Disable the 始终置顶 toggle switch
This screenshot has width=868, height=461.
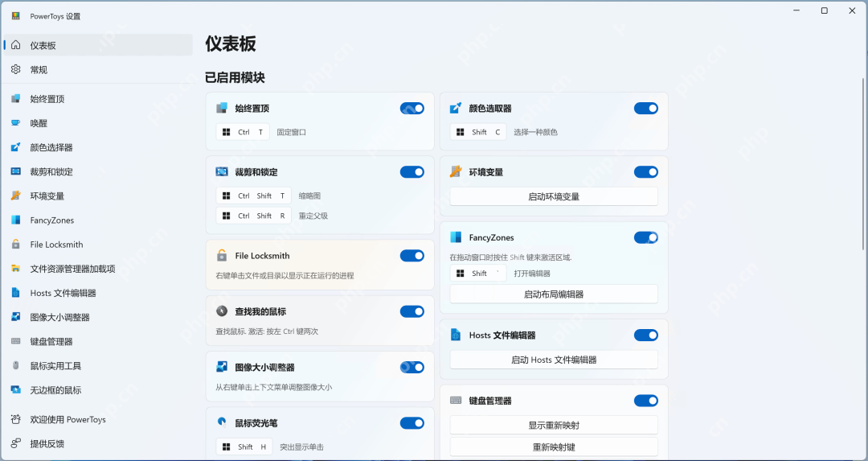(411, 108)
